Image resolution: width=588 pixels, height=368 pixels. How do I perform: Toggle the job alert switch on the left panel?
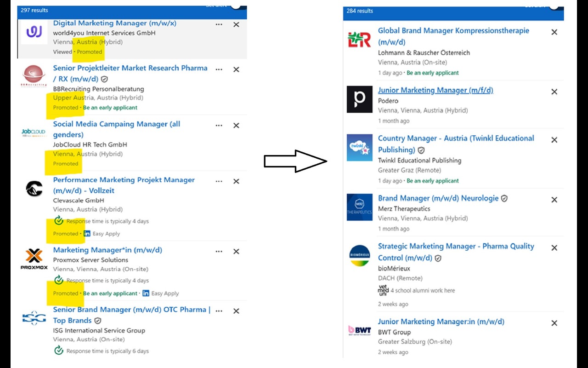coord(237,6)
